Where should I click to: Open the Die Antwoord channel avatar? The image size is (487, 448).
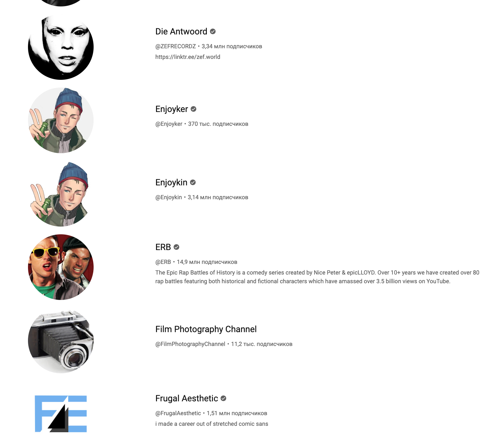click(61, 47)
